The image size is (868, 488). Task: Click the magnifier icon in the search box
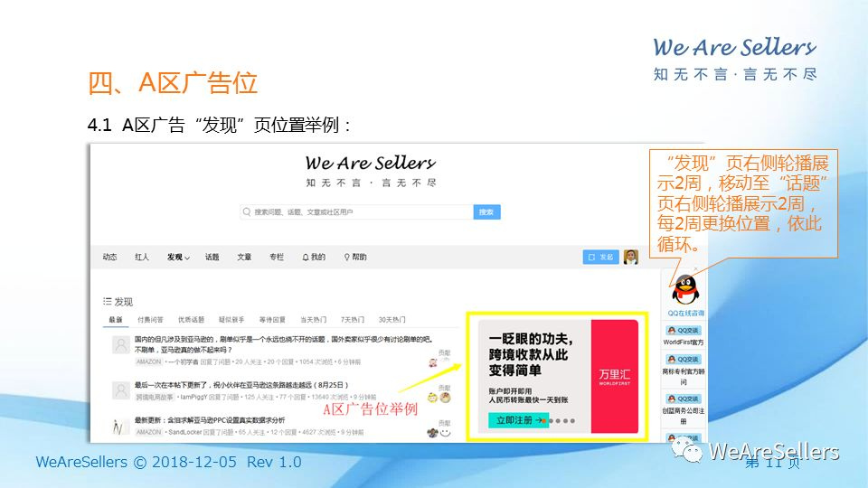click(x=247, y=211)
